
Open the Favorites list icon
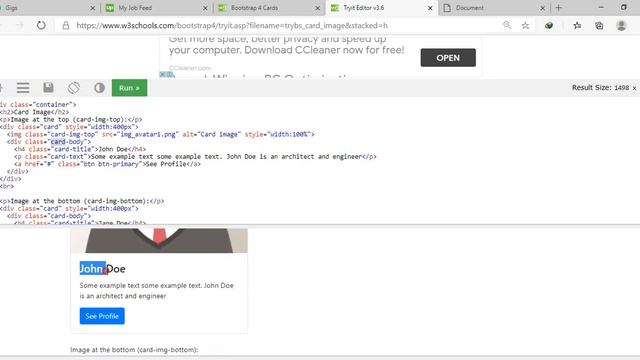pyautogui.click(x=577, y=25)
